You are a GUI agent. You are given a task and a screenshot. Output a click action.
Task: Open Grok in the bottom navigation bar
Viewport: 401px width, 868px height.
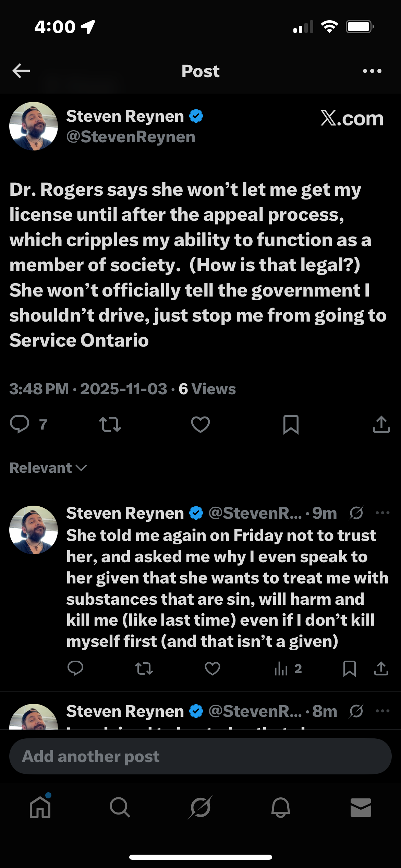click(x=200, y=807)
